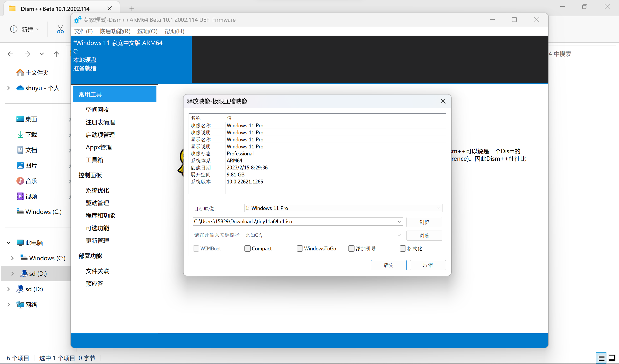Open 驱动管理 in the sidebar
This screenshot has width=619, height=364.
coord(97,203)
